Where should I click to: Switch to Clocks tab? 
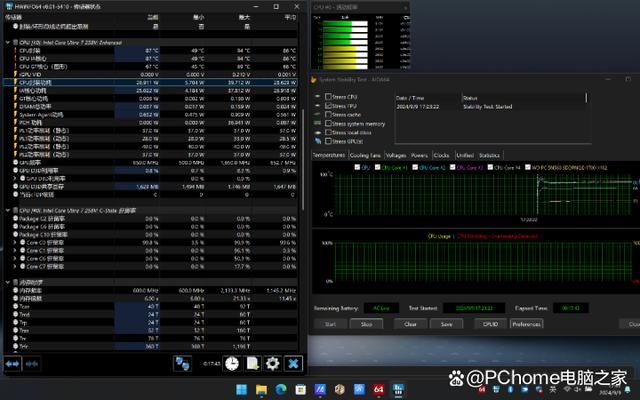(442, 156)
